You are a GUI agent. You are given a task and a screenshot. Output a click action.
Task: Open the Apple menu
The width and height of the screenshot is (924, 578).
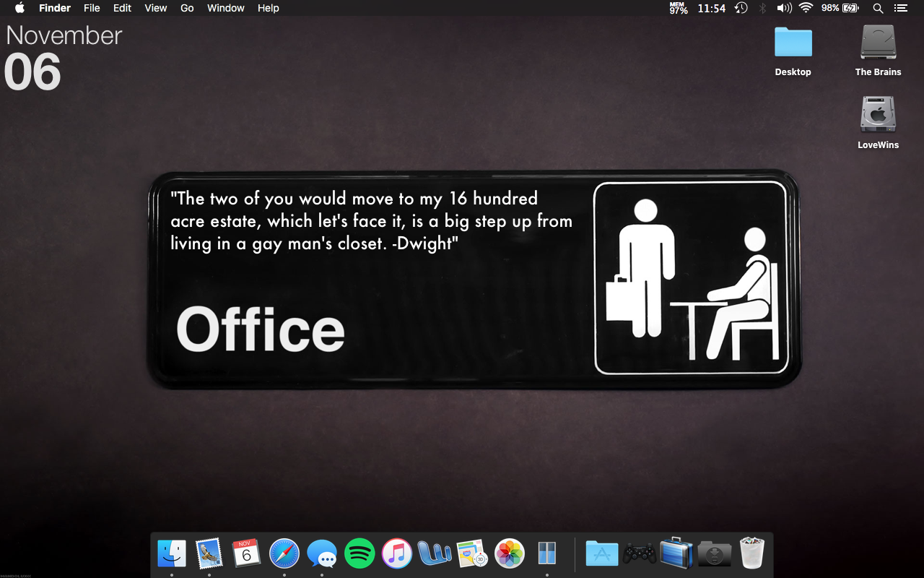(x=19, y=8)
